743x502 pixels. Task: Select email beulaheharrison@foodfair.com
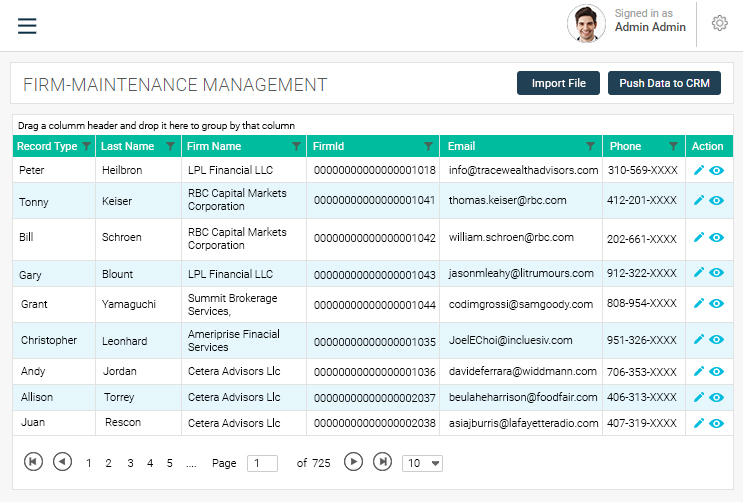pyautogui.click(x=523, y=397)
